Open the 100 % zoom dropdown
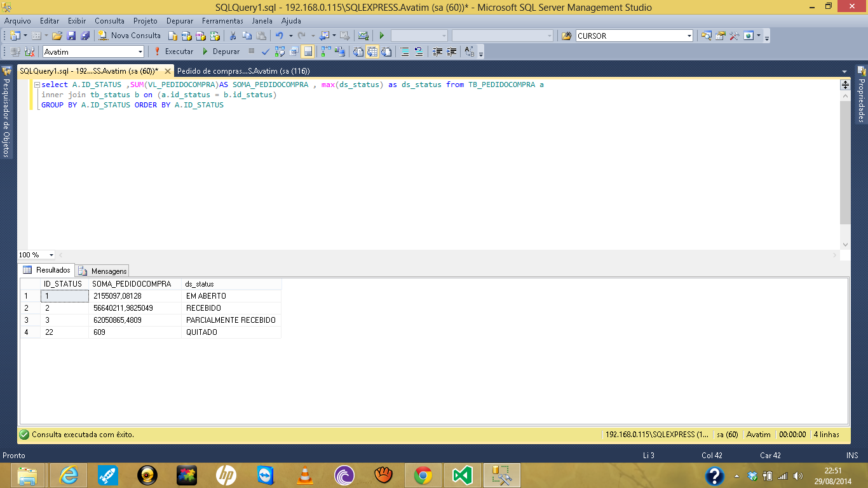The image size is (868, 488). pos(51,255)
